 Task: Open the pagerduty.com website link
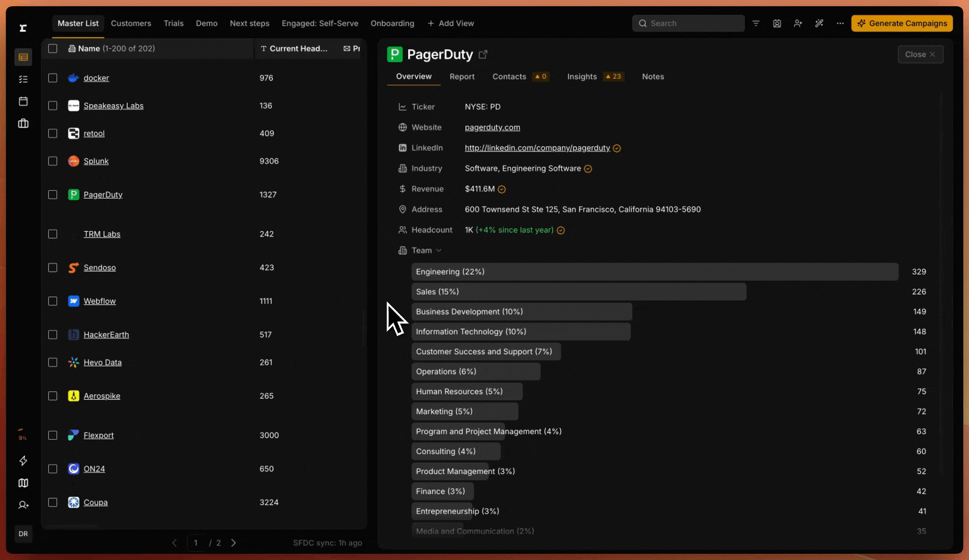[x=492, y=128]
